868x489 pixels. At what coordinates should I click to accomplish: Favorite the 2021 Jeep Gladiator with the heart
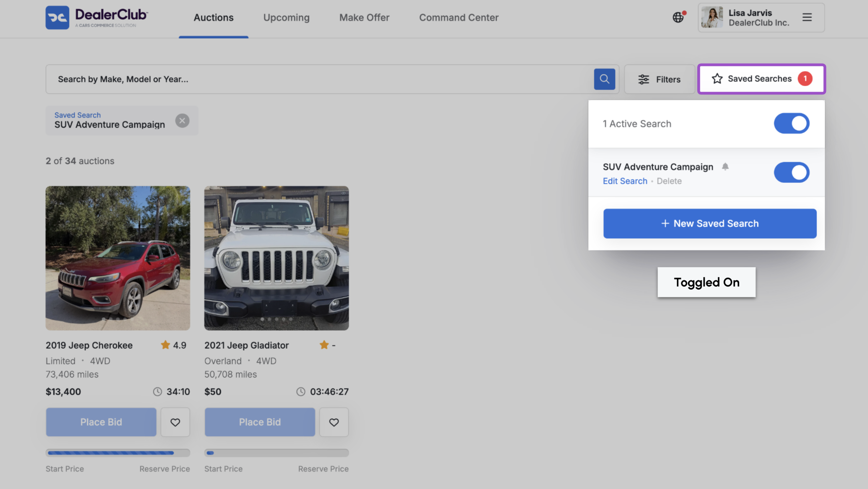[334, 422]
